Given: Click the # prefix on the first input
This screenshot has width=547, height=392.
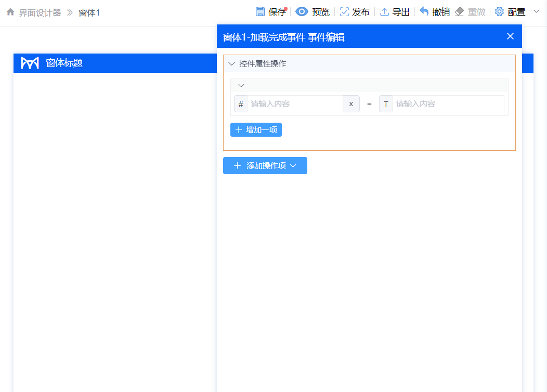Looking at the screenshot, I should point(241,103).
